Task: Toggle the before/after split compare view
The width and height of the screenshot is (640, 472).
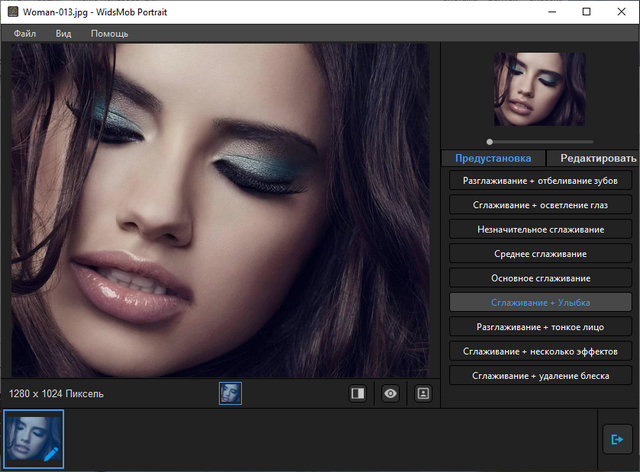Action: (x=358, y=394)
